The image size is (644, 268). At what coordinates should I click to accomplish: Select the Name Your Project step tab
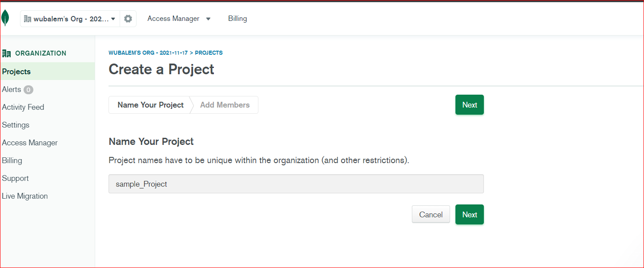coord(150,105)
